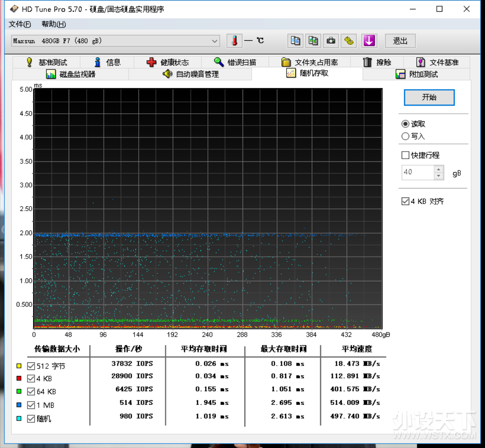Click copy text to clipboard icon
This screenshot has height=448, width=485.
[295, 41]
